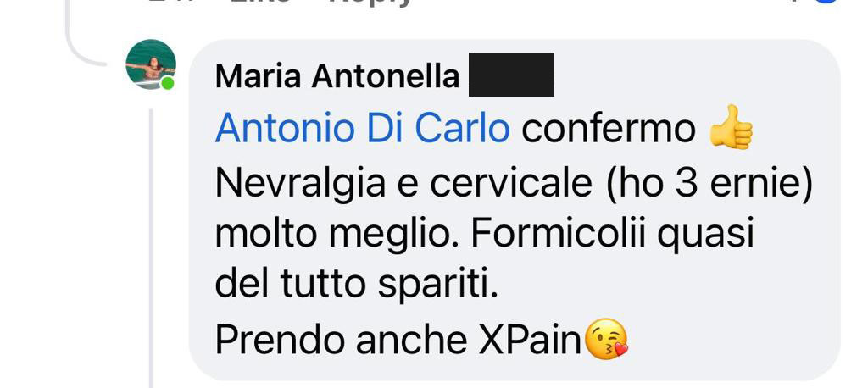Click the cut-off Reply link at top
The width and height of the screenshot is (868, 388).
pyautogui.click(x=368, y=3)
